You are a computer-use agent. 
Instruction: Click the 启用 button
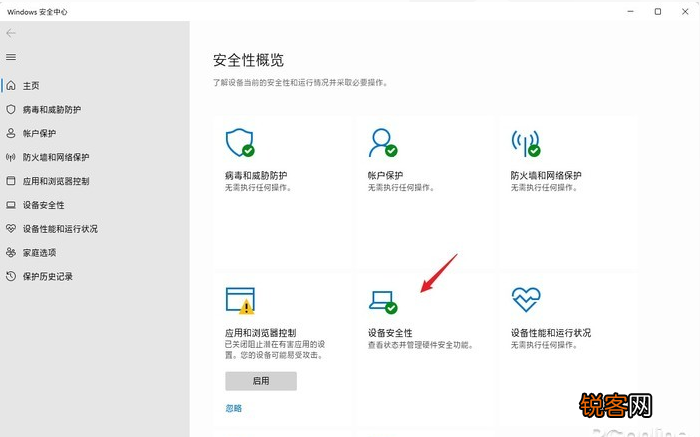tap(261, 381)
